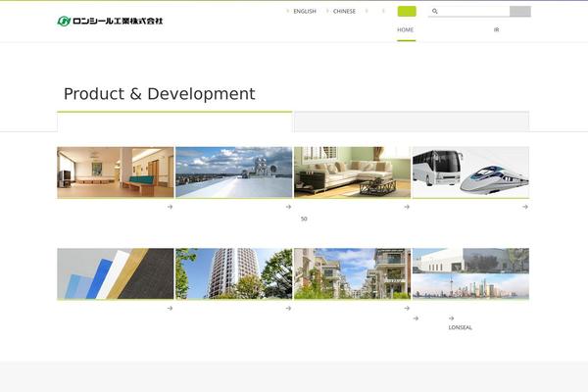This screenshot has width=588, height=392.
Task: Click the gray search submit button
Action: tap(520, 11)
